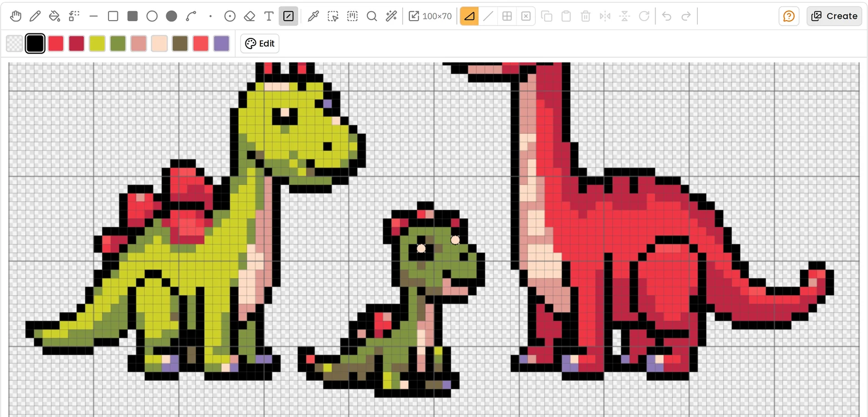
Task: Select the half-stitch square tool
Action: click(x=288, y=16)
